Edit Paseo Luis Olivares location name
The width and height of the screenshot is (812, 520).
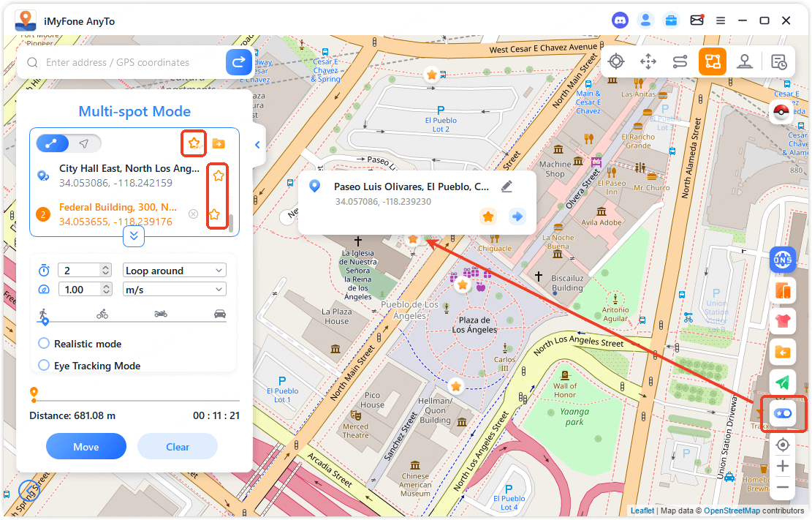pyautogui.click(x=506, y=186)
